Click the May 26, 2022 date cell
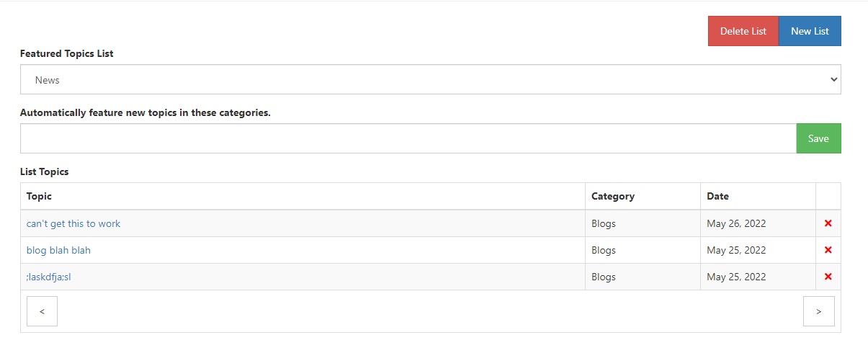This screenshot has width=868, height=348. [736, 223]
